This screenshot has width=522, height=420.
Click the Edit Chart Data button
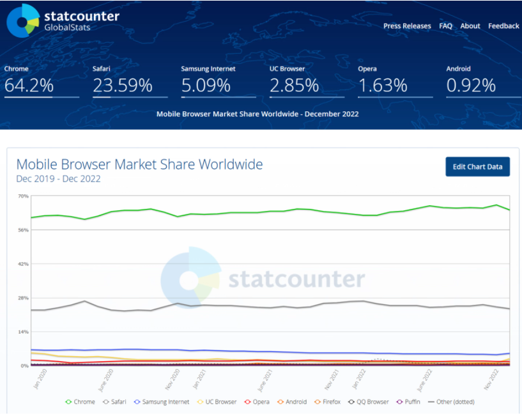[477, 167]
